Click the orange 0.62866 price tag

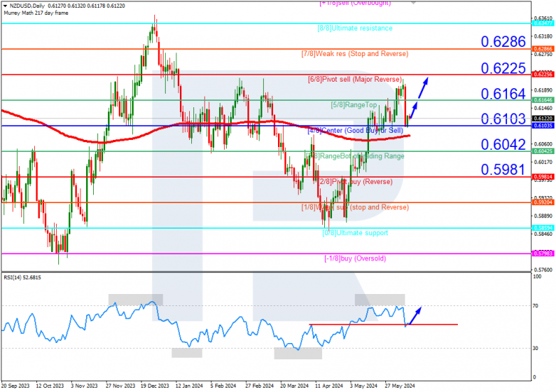pos(542,49)
